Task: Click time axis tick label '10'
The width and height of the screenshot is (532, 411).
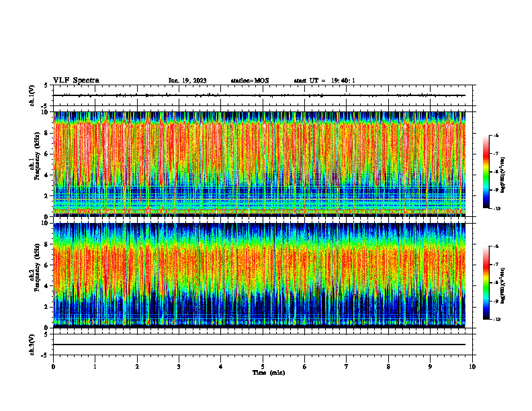Action: tap(472, 367)
